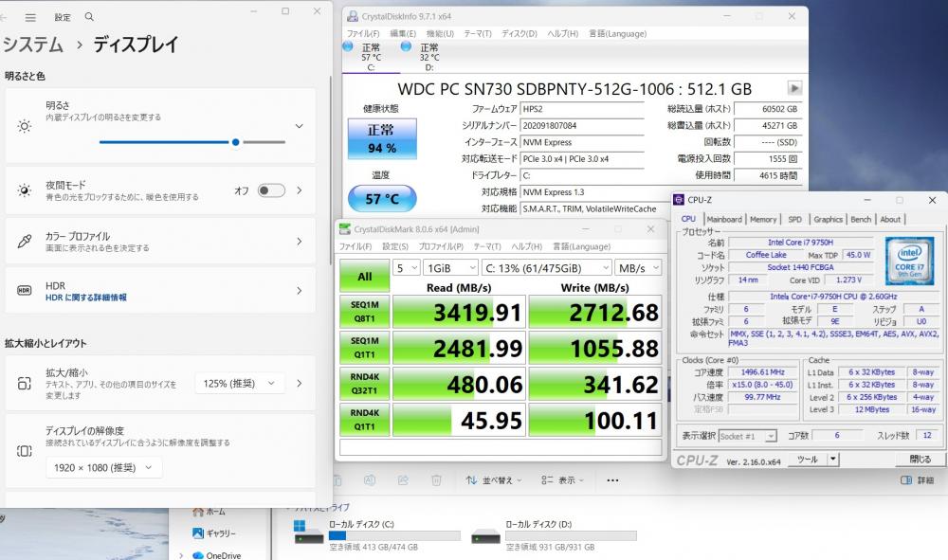This screenshot has height=560, width=948.
Task: Click the blue 正常 94% health status
Action: 382,139
